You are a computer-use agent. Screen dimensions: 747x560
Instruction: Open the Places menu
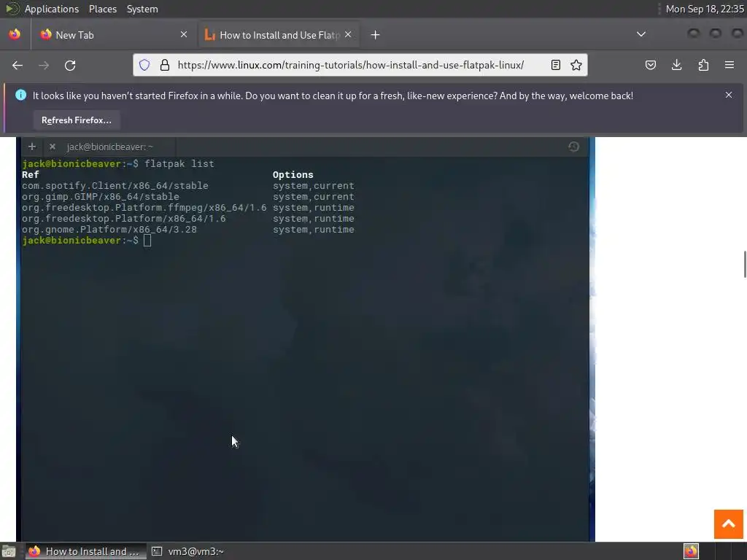point(102,9)
